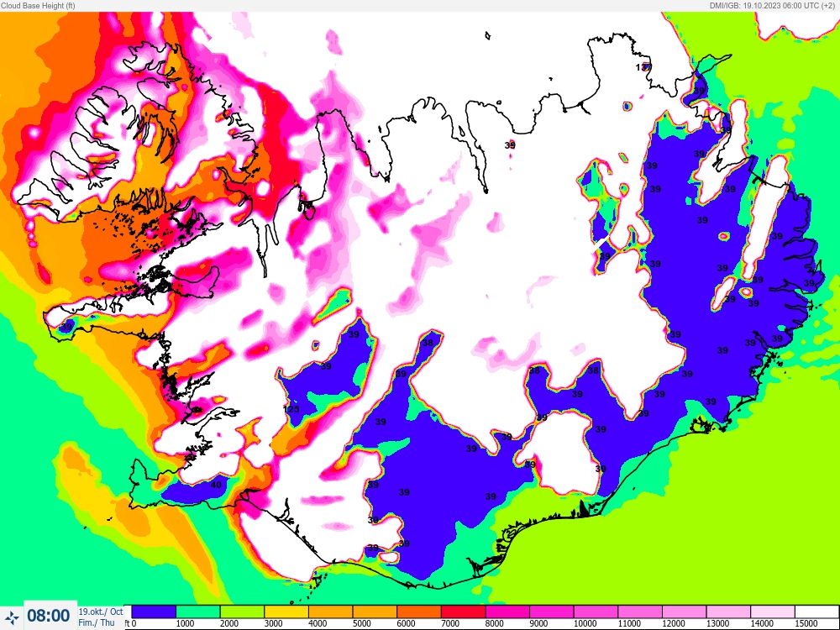Viewport: 840px width, 630px height.
Task: Pick the orange 5000–6000 ft legend swatch
Action: 375,612
